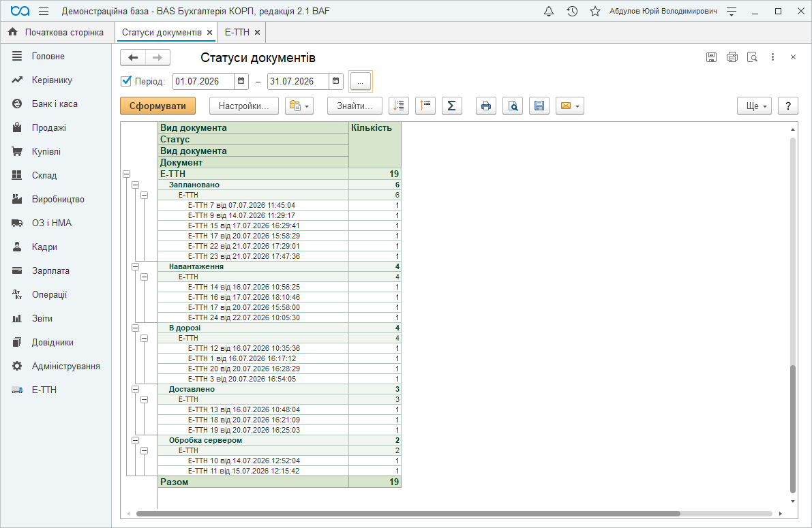
Task: Select row Е-ТТН 24 від 22.07.2026 10:05:30
Action: [x=279, y=317]
